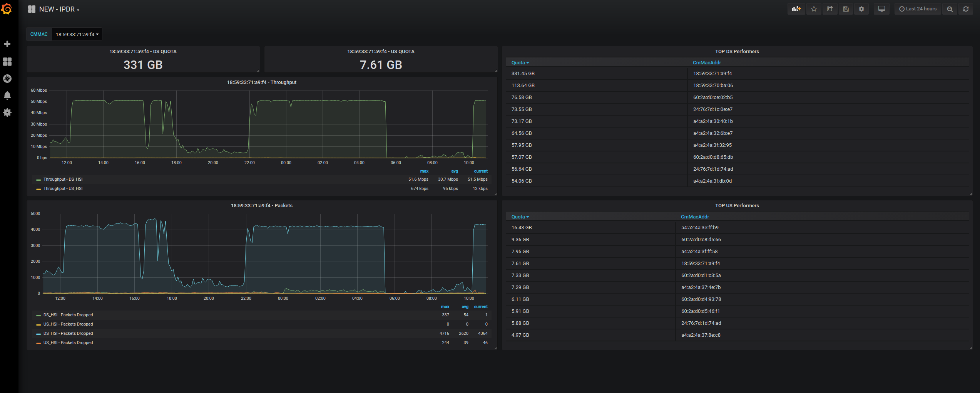
Task: Click MAC address a4:a2:4a:3f:db:0d
Action: (712, 181)
